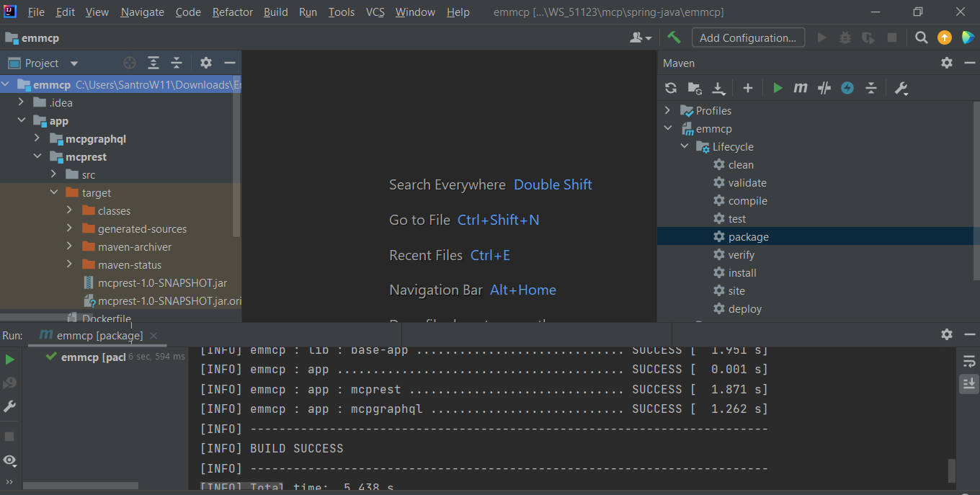Toggle Maven offline mode
Image resolution: width=980 pixels, height=495 pixels.
coord(824,88)
